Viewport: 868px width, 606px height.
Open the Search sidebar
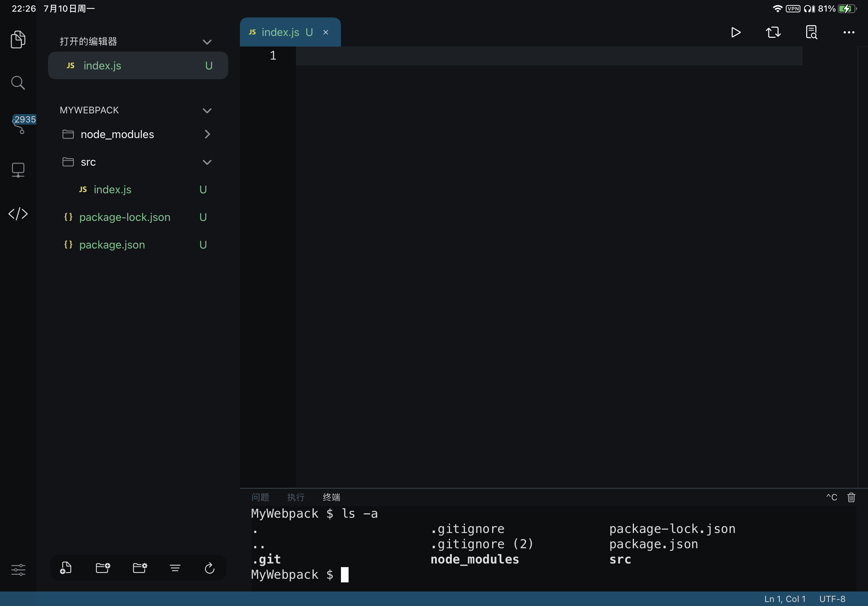click(x=18, y=83)
